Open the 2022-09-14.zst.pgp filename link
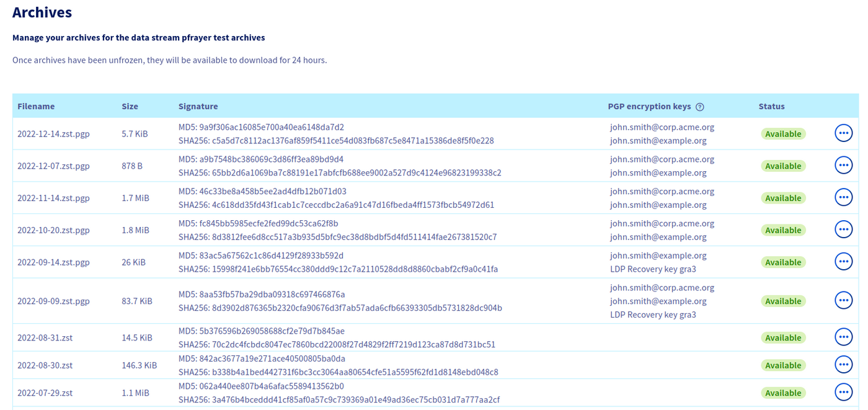Viewport: 868px width, 410px height. pyautogui.click(x=53, y=262)
